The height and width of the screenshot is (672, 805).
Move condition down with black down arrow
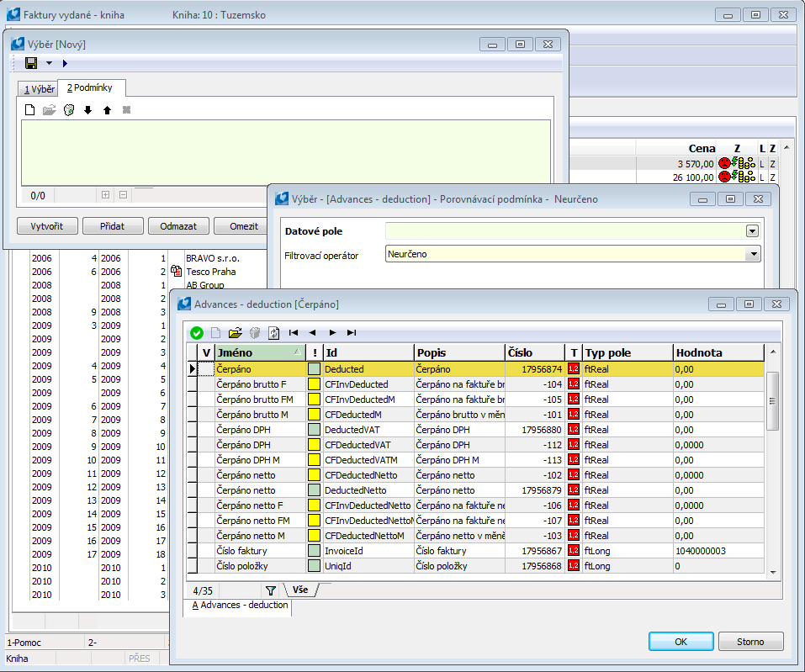(88, 110)
